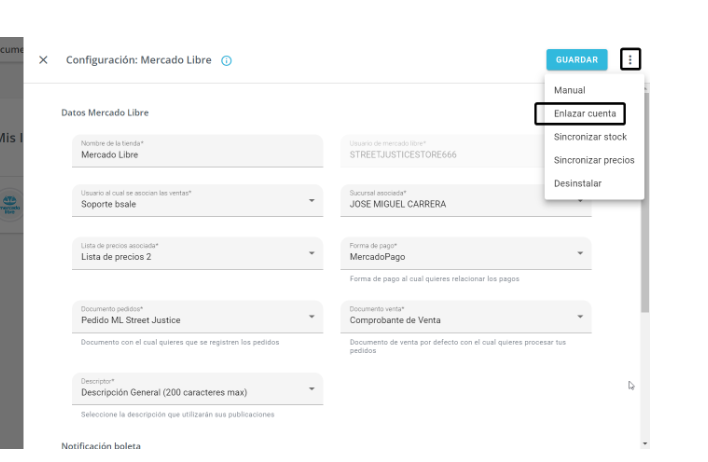Click helper text 'Seleccione la descripción que utilizarán'
Image resolution: width=708 pixels, height=462 pixels.
point(177,414)
